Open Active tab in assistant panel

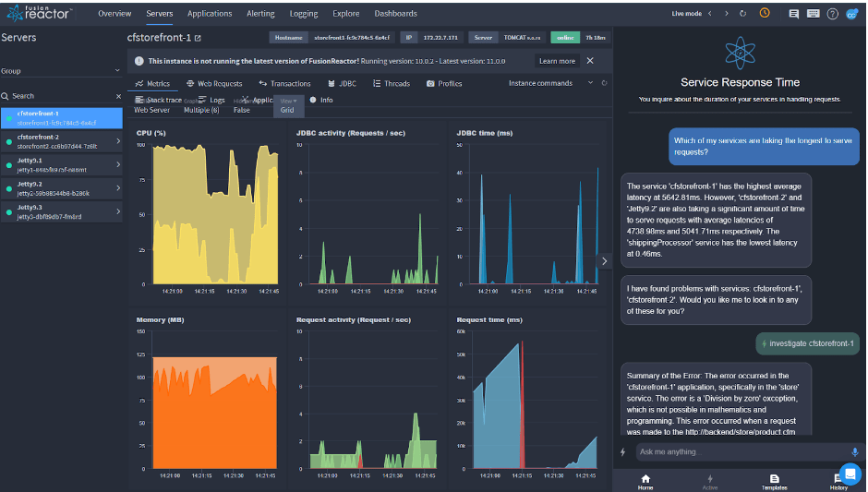[710, 482]
